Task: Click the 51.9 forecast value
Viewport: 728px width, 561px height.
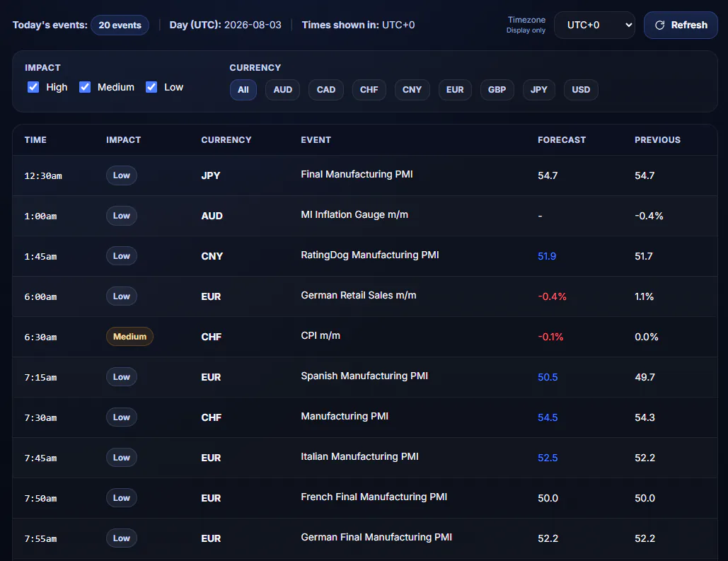Action: [x=546, y=256]
